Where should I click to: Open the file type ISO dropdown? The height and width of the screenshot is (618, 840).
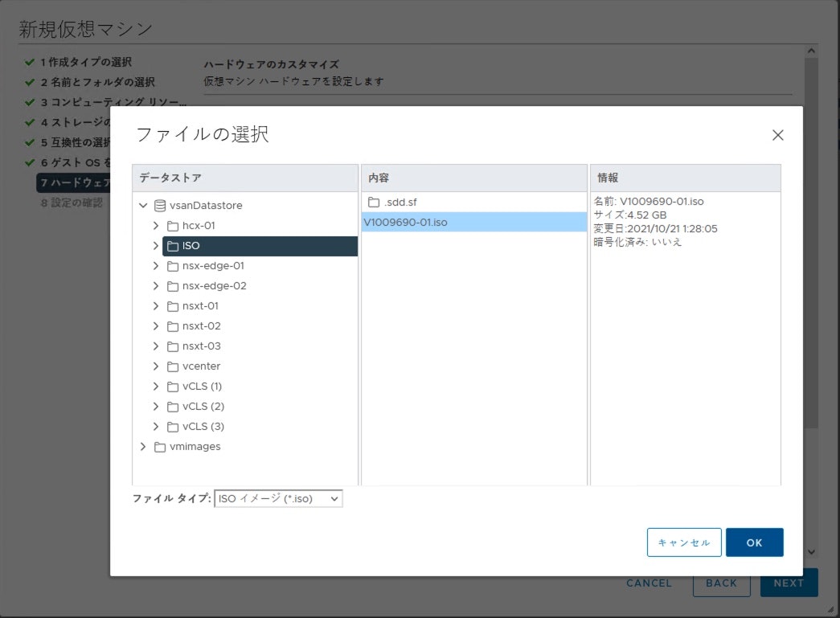[x=278, y=498]
